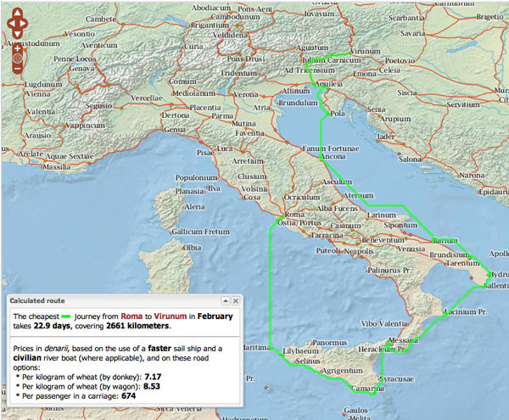Click the Lacinium Pr. label

(466, 311)
